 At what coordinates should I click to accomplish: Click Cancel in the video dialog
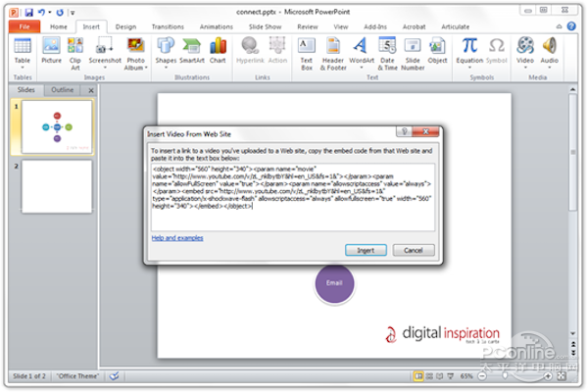coord(414,250)
